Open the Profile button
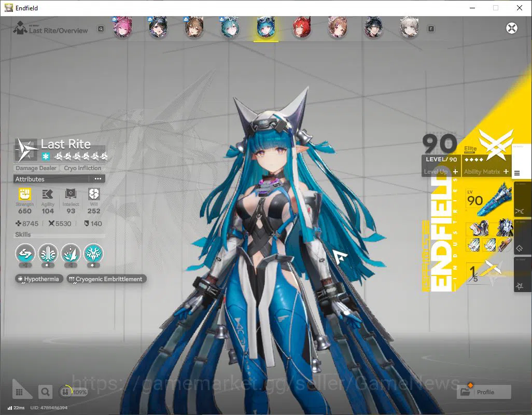This screenshot has width=532, height=415. point(484,392)
